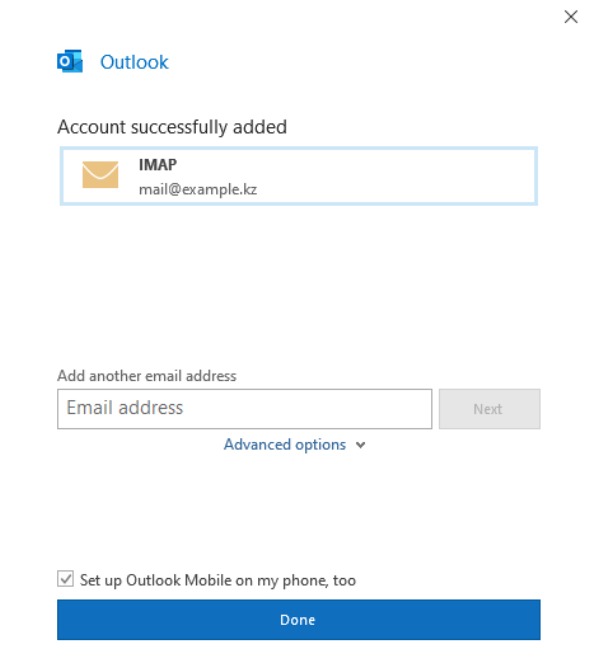
Task: Click the Outlook title text
Action: 134,62
